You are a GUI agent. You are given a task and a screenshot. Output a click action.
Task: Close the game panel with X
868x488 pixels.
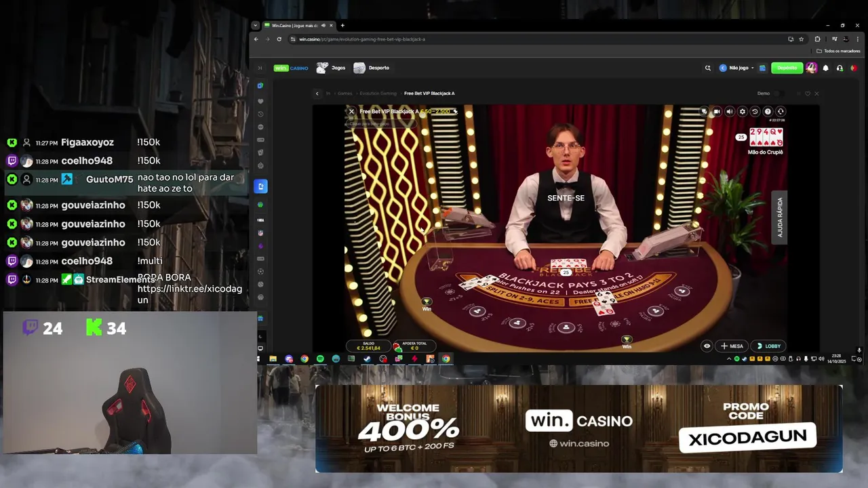(x=816, y=94)
